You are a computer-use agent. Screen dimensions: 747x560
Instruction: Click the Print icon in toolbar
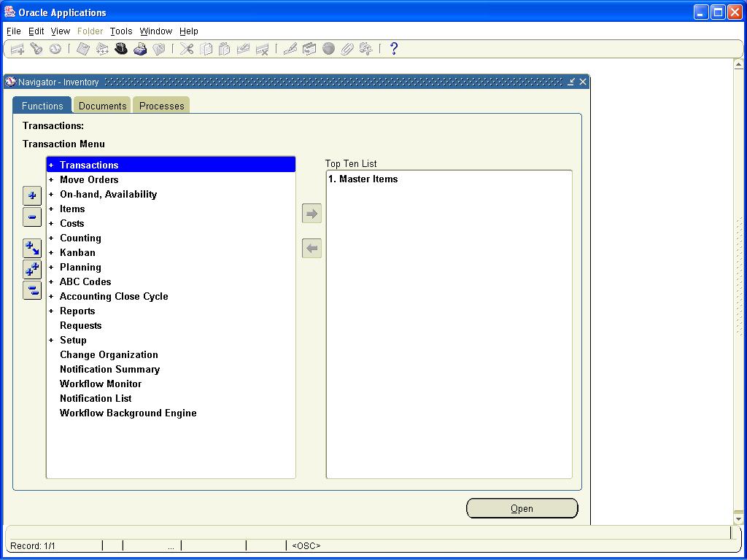140,49
